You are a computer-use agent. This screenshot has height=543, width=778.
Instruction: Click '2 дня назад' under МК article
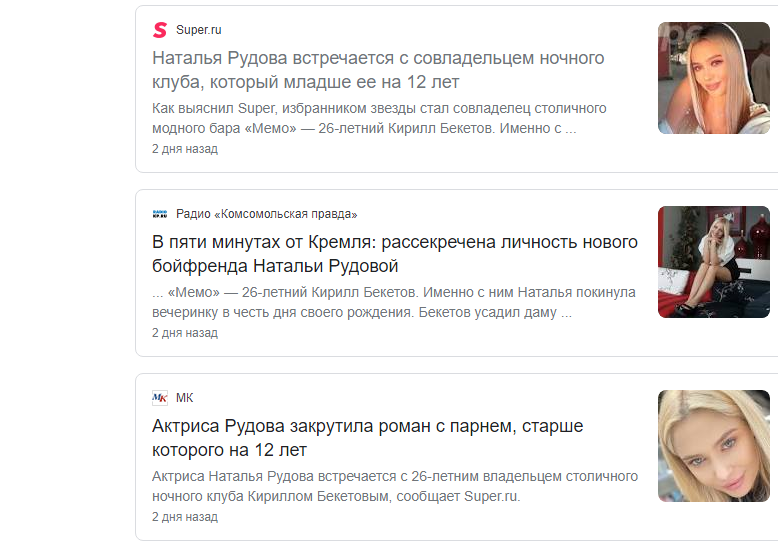(185, 517)
